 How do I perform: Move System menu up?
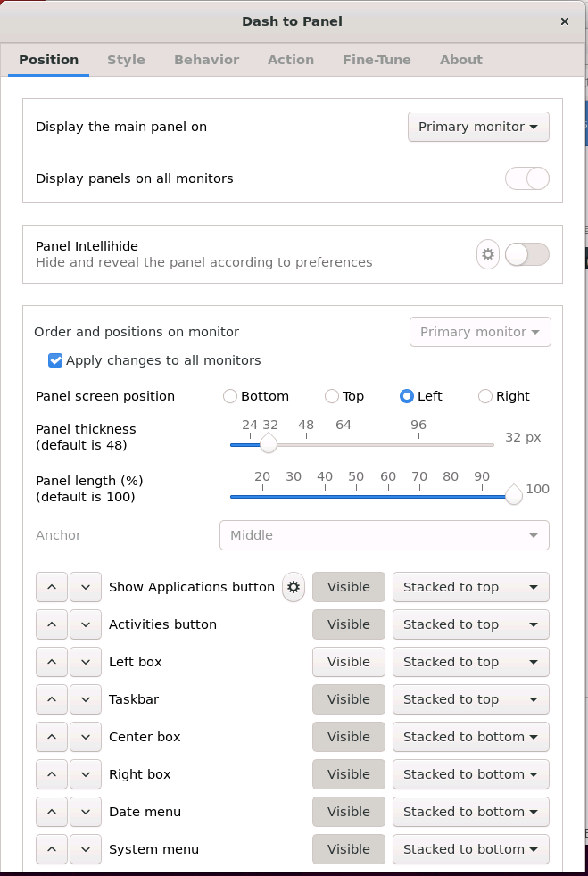pyautogui.click(x=52, y=849)
